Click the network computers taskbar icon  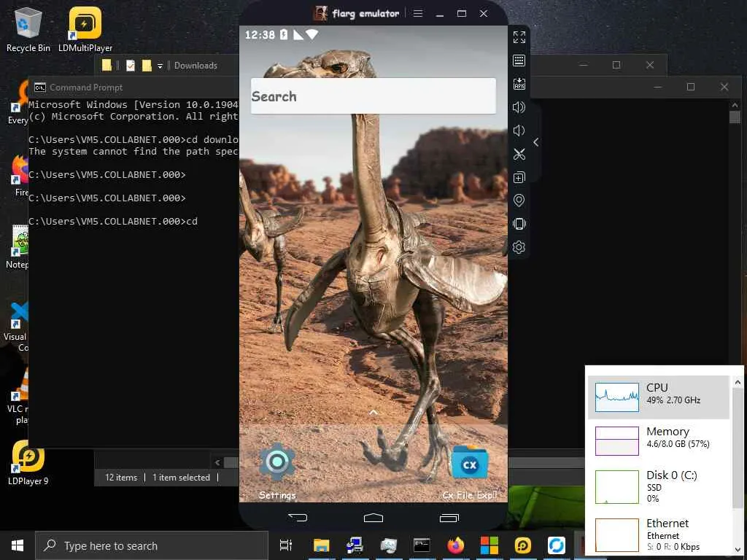point(355,545)
